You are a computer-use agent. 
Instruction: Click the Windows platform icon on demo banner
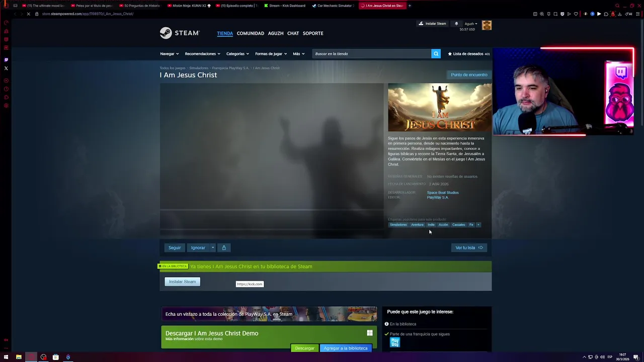[370, 333]
